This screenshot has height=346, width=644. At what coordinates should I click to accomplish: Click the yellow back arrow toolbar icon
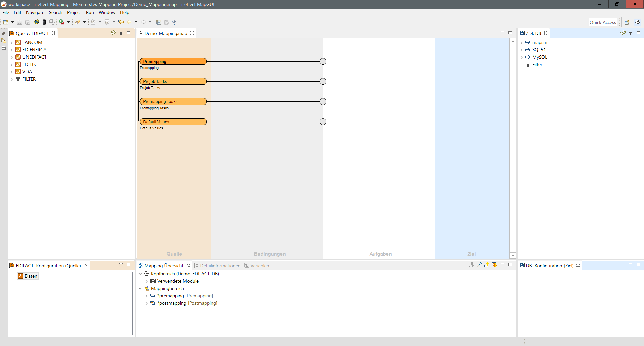(x=129, y=22)
